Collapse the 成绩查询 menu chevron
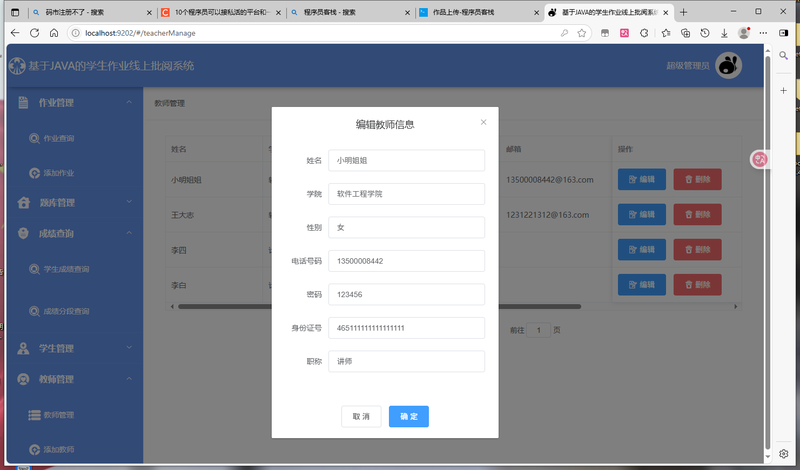Viewport: 800px width, 470px height. [129, 233]
